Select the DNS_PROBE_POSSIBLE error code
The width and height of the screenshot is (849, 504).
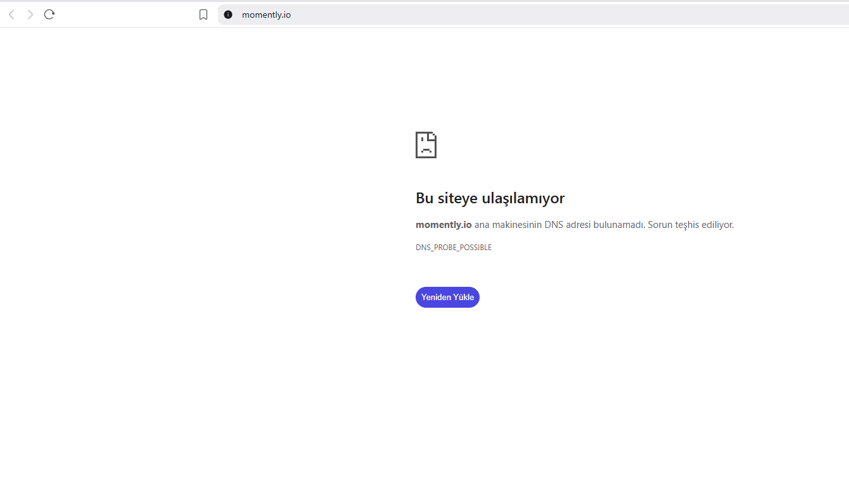coord(454,248)
